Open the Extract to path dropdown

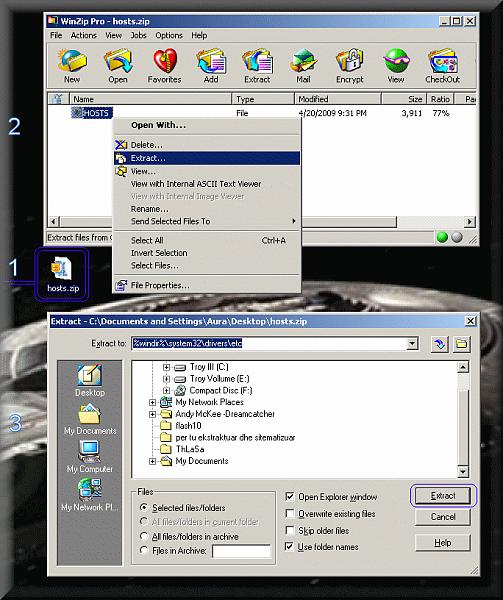coord(412,344)
